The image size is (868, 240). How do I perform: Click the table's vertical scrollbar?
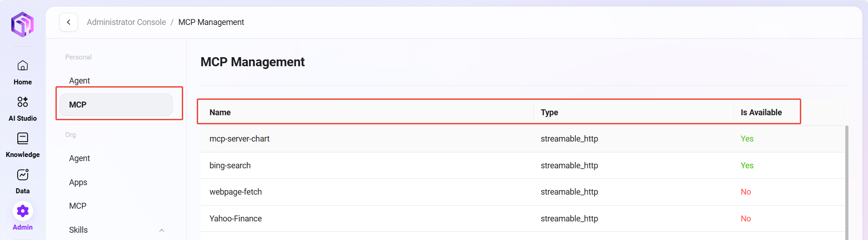point(847,181)
